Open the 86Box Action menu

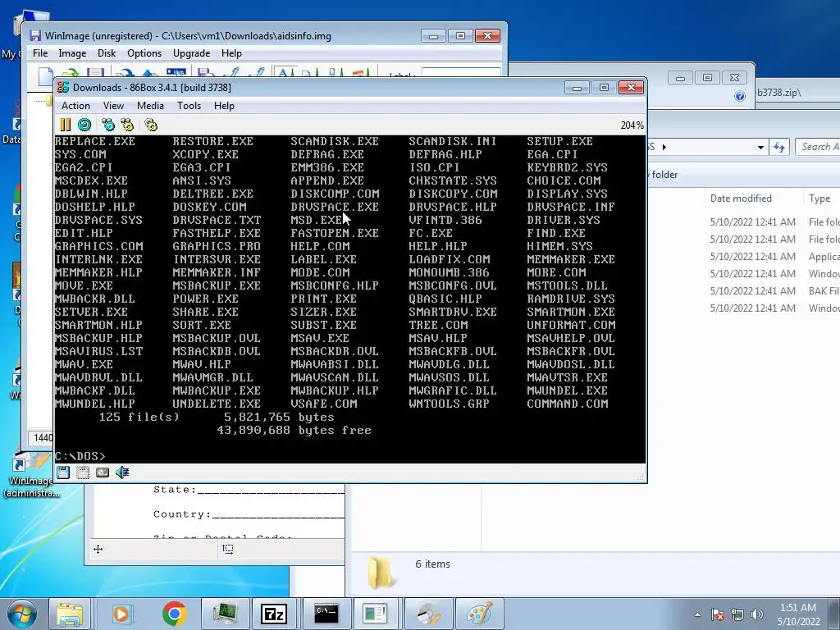point(75,106)
